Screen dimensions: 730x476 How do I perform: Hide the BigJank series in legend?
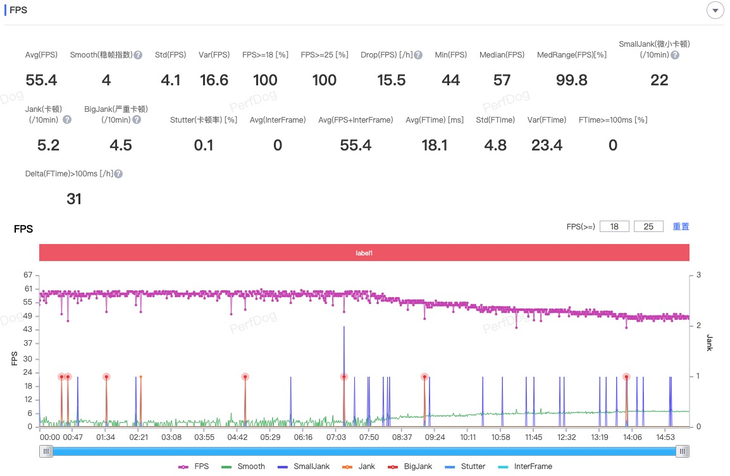[410, 467]
